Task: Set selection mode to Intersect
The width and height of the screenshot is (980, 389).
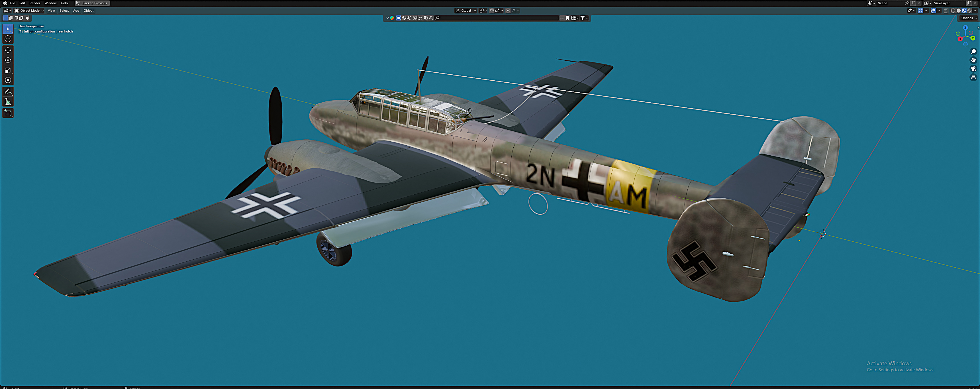Action: 26,18
